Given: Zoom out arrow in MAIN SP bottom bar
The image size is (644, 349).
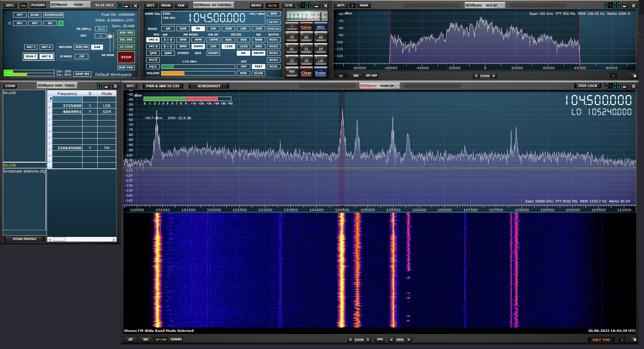Looking at the screenshot, I should 351,340.
